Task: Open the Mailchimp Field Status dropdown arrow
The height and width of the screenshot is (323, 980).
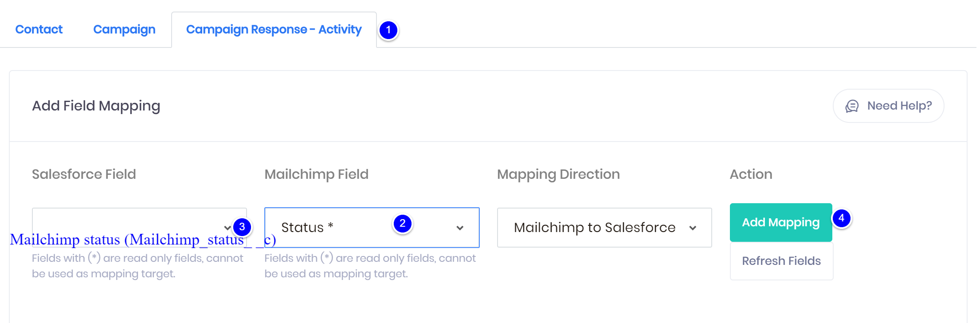Action: tap(460, 228)
